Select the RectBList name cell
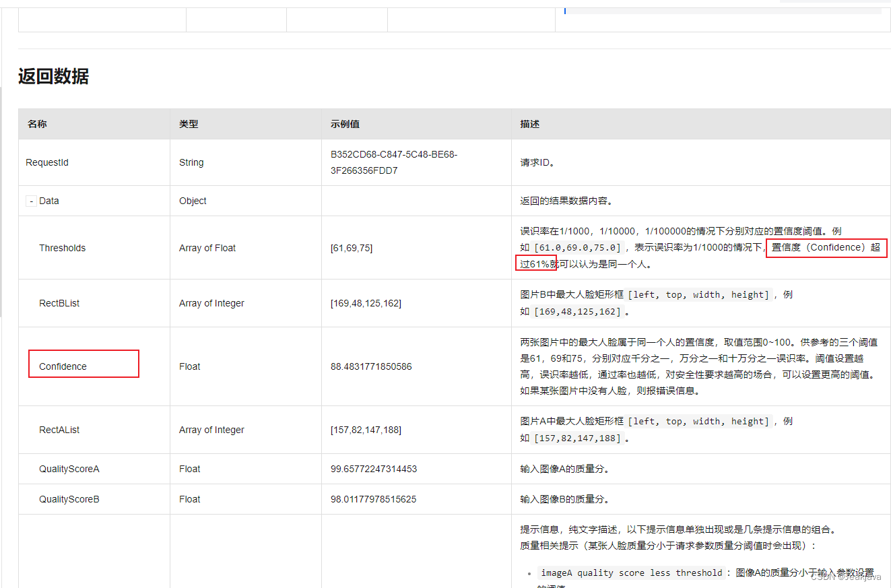This screenshot has height=588, width=891. (94, 303)
